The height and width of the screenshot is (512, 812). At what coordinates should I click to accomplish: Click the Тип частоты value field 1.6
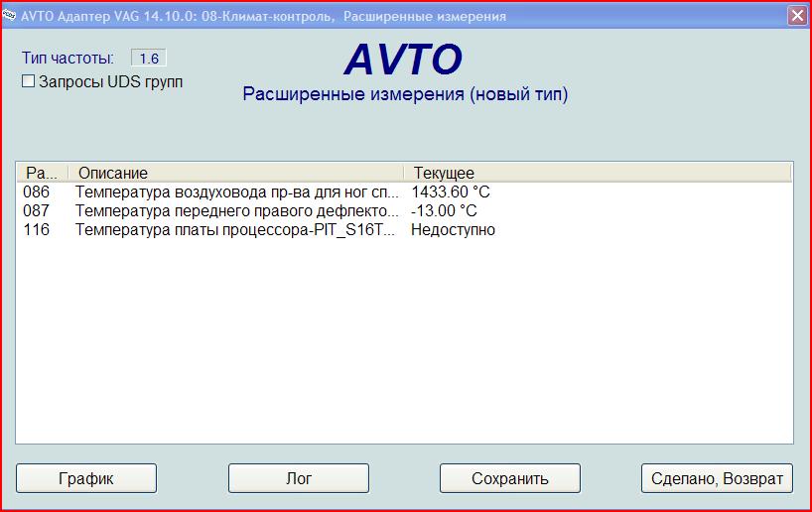click(149, 58)
